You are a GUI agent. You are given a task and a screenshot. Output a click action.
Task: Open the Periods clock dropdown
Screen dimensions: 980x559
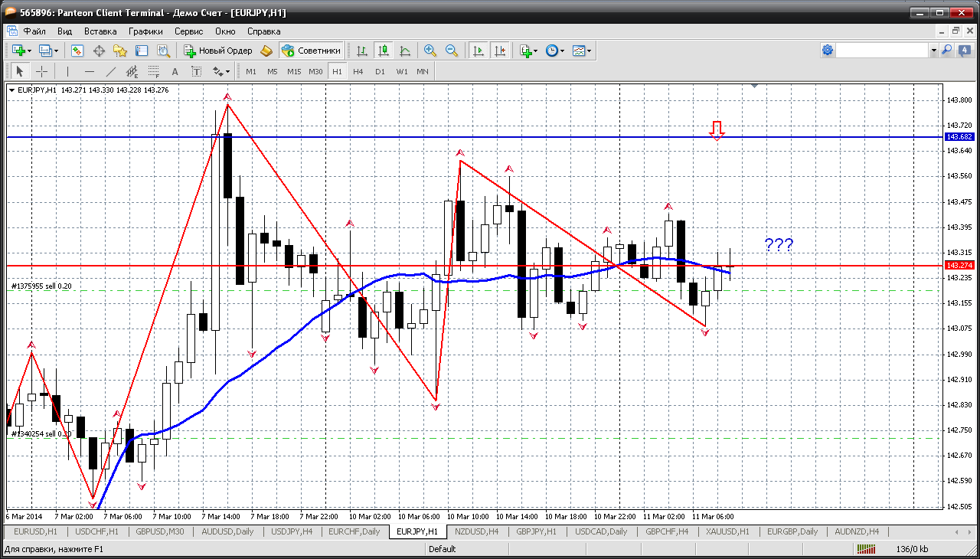click(x=555, y=51)
